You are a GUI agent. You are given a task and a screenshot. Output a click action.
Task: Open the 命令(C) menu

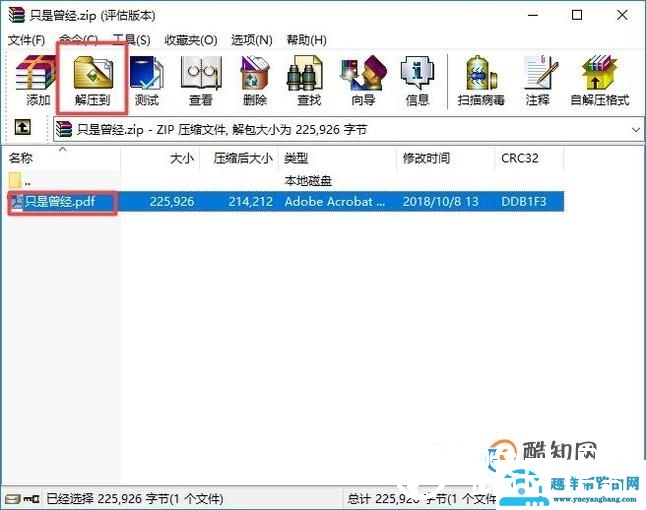[x=78, y=40]
